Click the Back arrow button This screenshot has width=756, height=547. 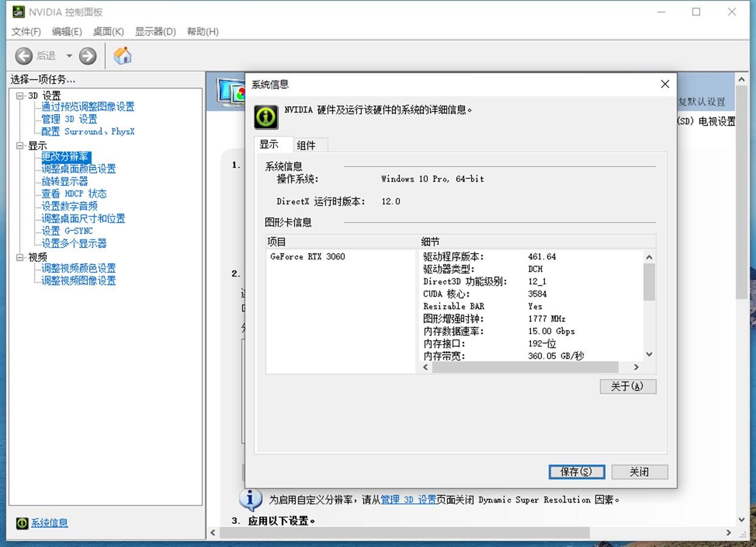pos(24,56)
